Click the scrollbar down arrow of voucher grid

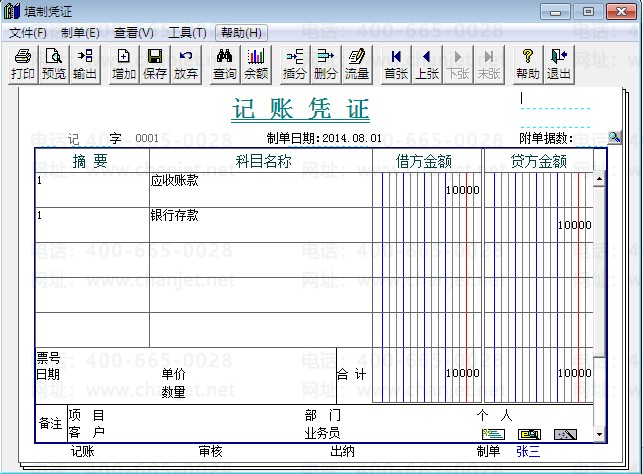(599, 436)
